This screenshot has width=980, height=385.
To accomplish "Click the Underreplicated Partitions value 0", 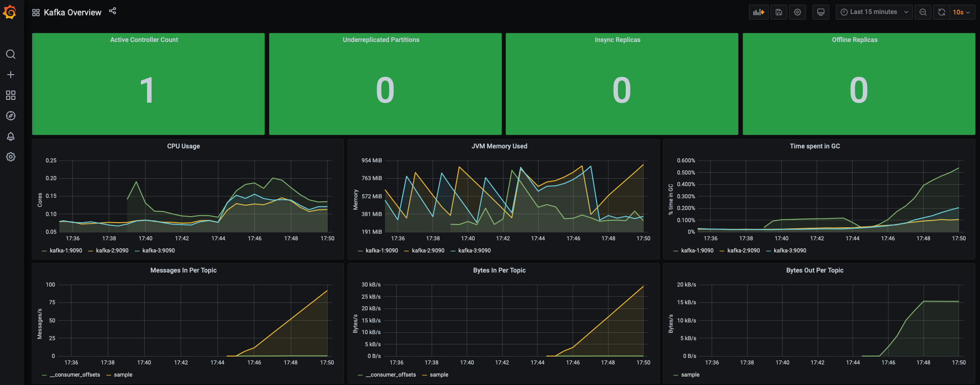I will point(385,90).
